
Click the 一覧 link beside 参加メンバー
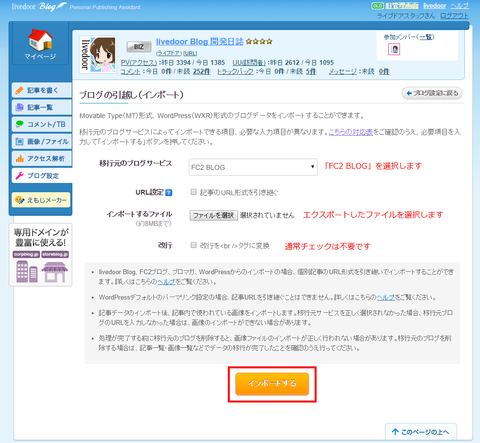(426, 37)
